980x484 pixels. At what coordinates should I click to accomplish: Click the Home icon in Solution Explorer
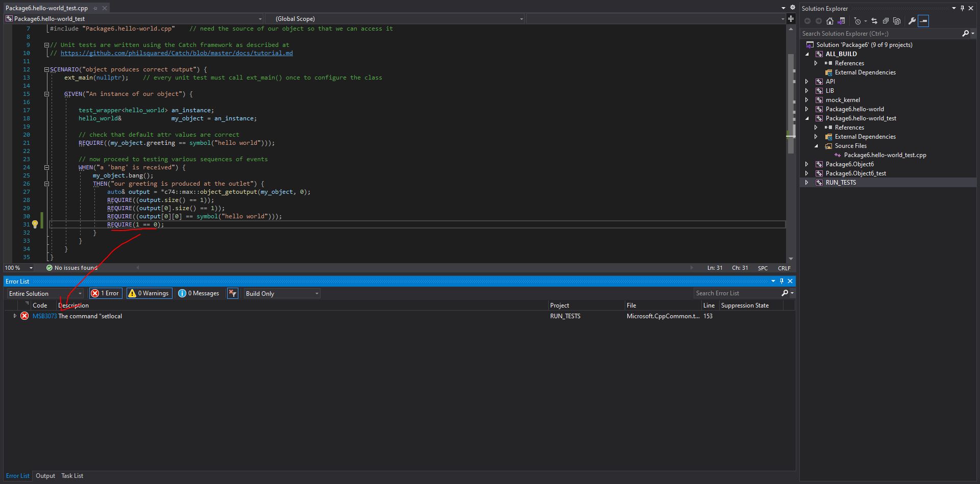click(x=830, y=21)
